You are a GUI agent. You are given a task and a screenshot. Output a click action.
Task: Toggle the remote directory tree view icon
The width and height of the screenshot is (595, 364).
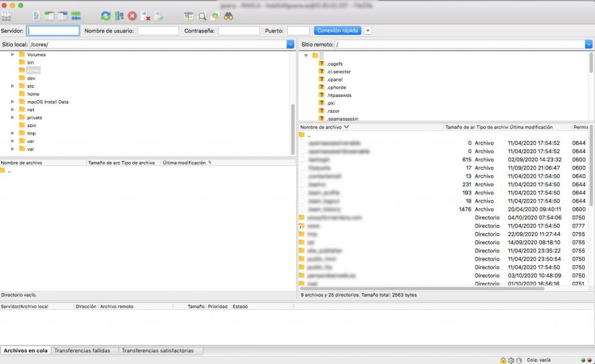click(63, 16)
